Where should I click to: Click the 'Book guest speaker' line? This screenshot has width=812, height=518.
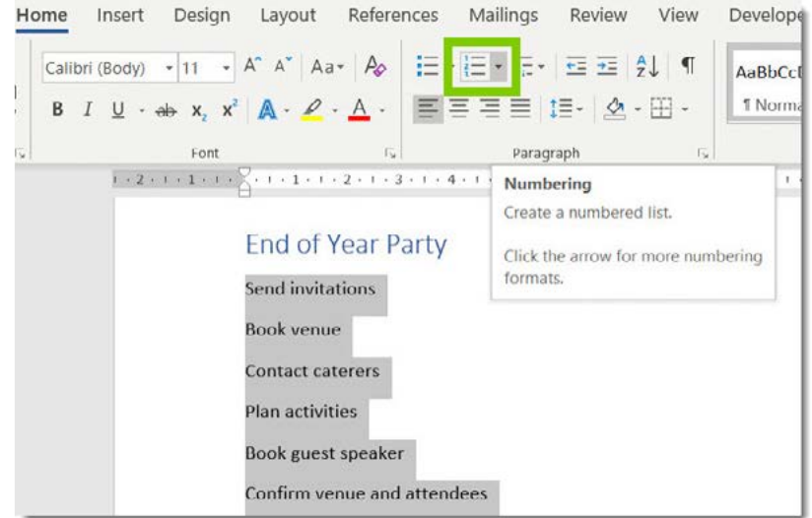pos(324,453)
